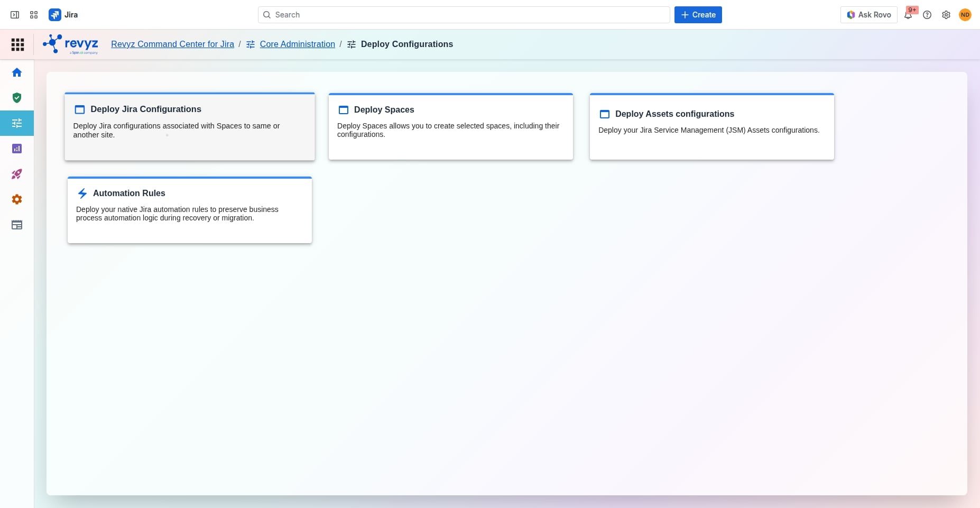
Task: Click the Revyz logo
Action: [x=70, y=44]
